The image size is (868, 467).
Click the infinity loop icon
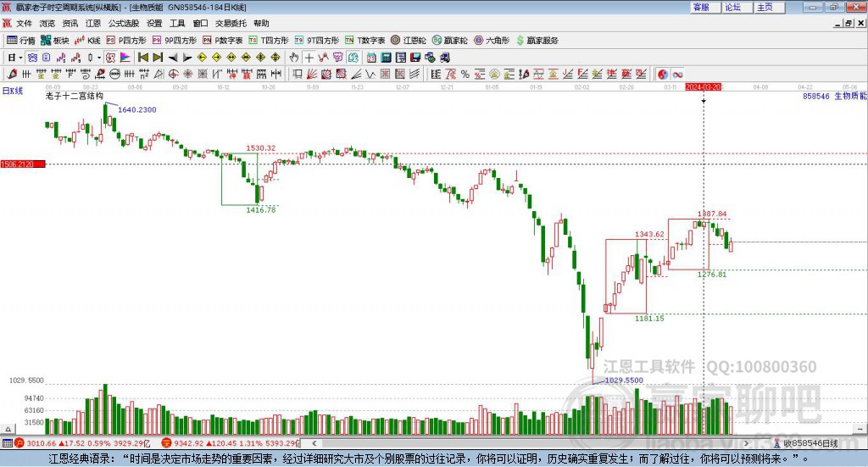point(677,74)
